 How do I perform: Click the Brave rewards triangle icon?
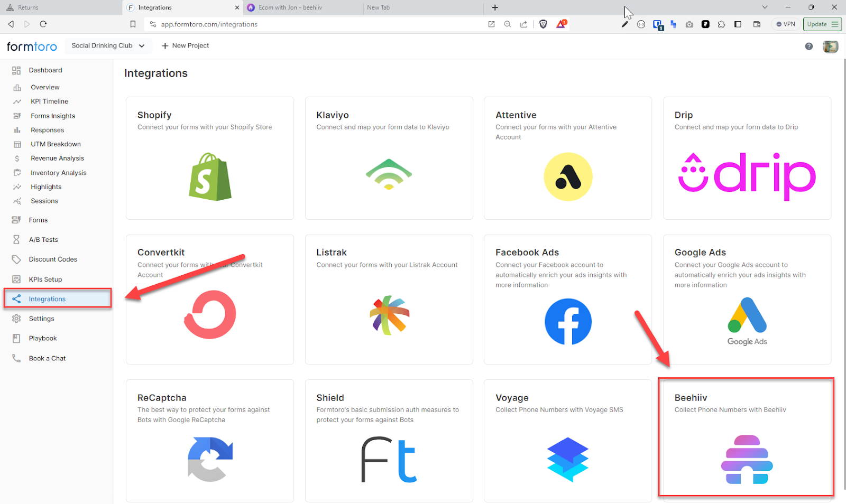[x=561, y=24]
